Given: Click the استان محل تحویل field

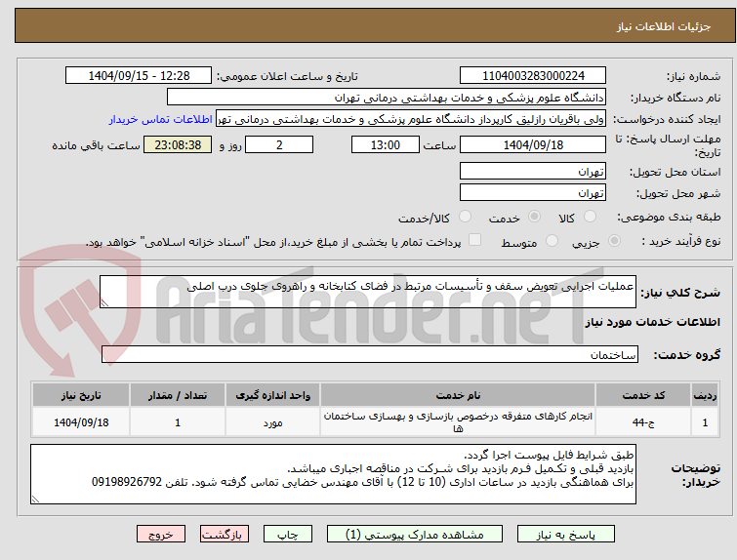Looking at the screenshot, I should (533, 172).
